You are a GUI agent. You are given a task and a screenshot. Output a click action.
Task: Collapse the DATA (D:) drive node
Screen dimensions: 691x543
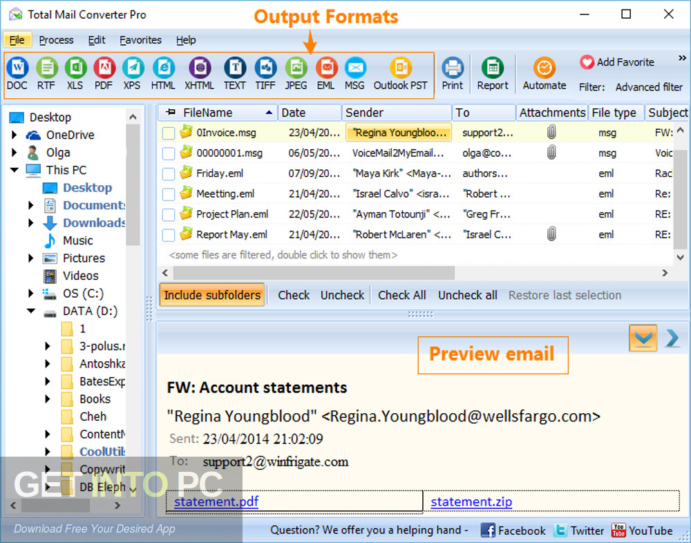pos(31,311)
